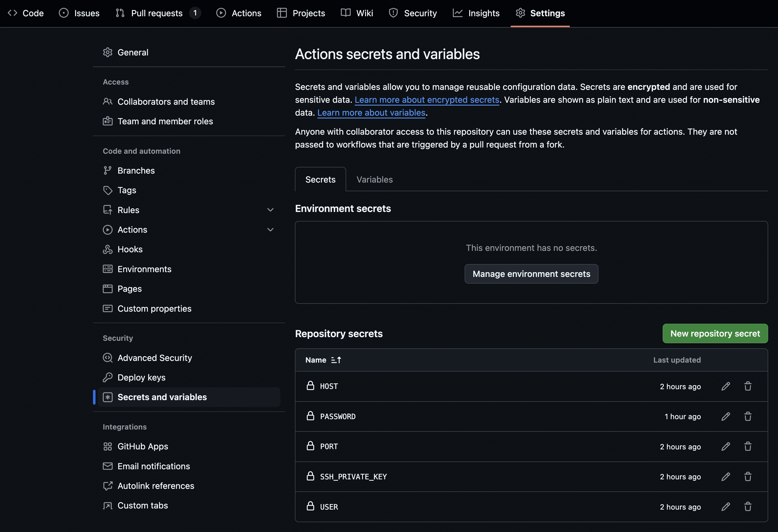Click lock icon beside PASSWORD secret
The width and height of the screenshot is (778, 532).
(310, 416)
